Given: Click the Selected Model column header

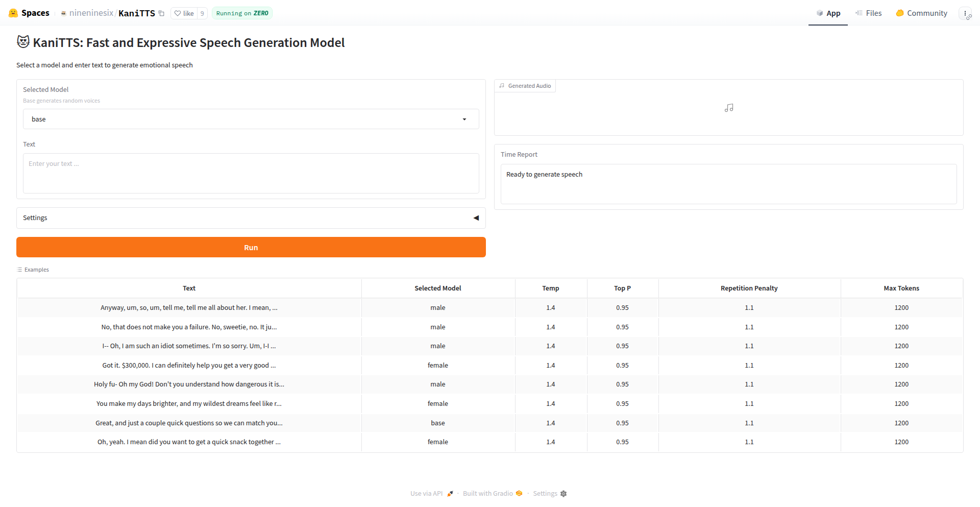Looking at the screenshot, I should pos(438,288).
